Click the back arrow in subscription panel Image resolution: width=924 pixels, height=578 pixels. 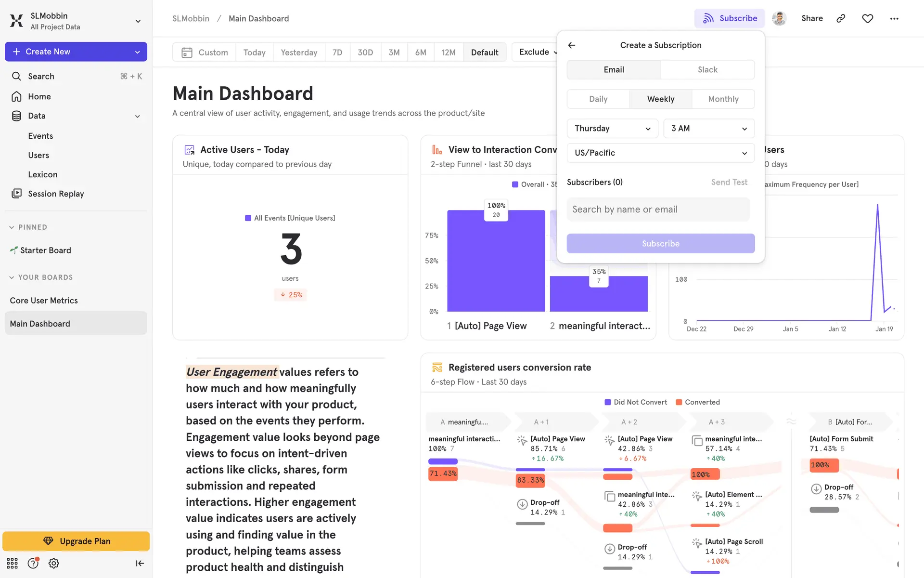coord(572,45)
